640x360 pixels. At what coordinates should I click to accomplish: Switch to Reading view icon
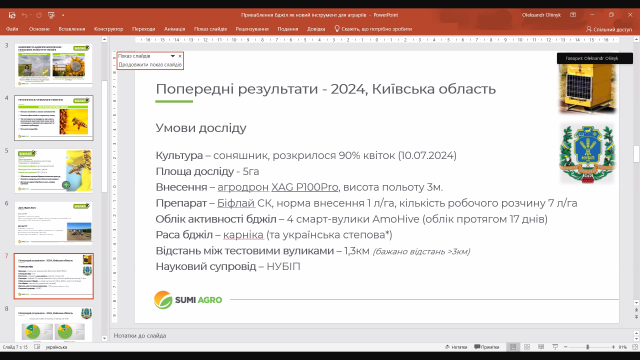click(541, 347)
